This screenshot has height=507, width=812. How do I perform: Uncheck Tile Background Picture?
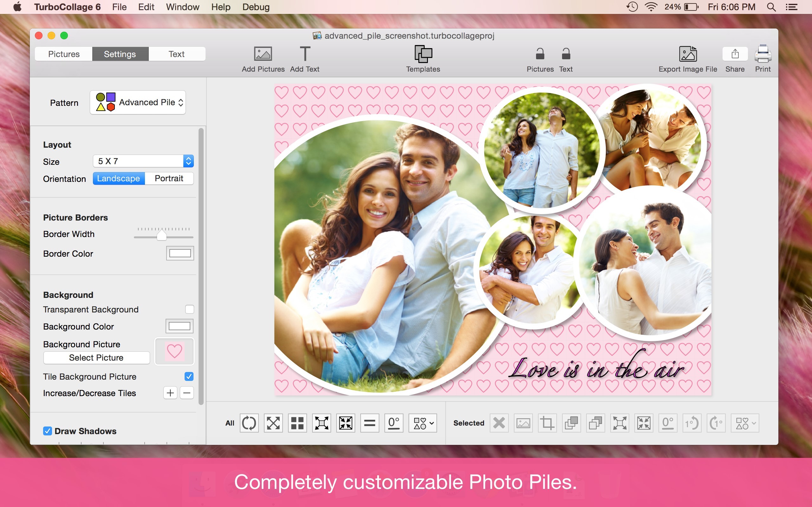coord(189,376)
